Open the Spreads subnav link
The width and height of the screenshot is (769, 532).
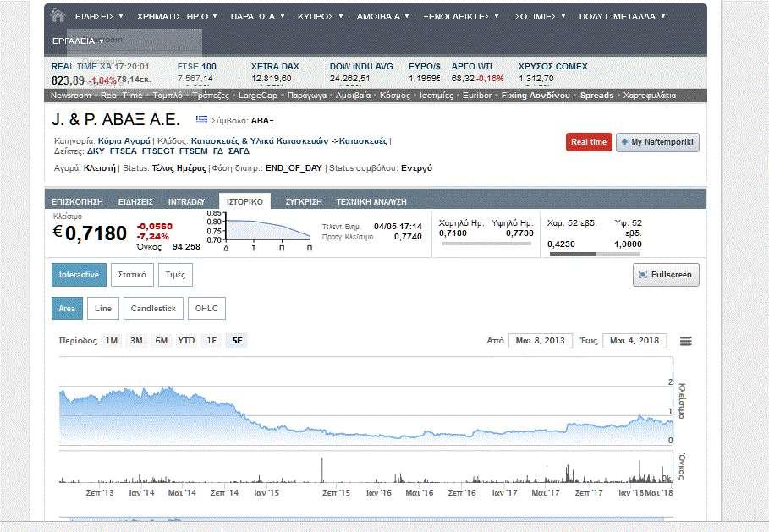pos(597,96)
